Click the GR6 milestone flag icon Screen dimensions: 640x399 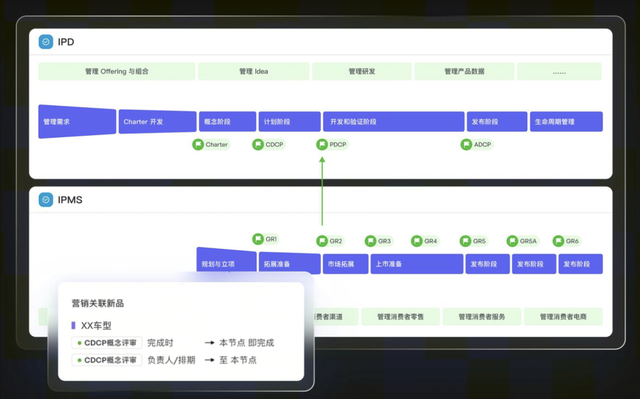point(558,241)
